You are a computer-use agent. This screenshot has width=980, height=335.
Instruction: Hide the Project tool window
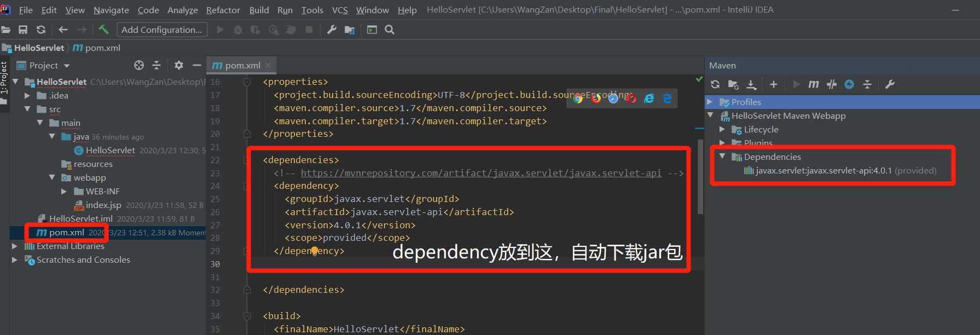(x=197, y=65)
